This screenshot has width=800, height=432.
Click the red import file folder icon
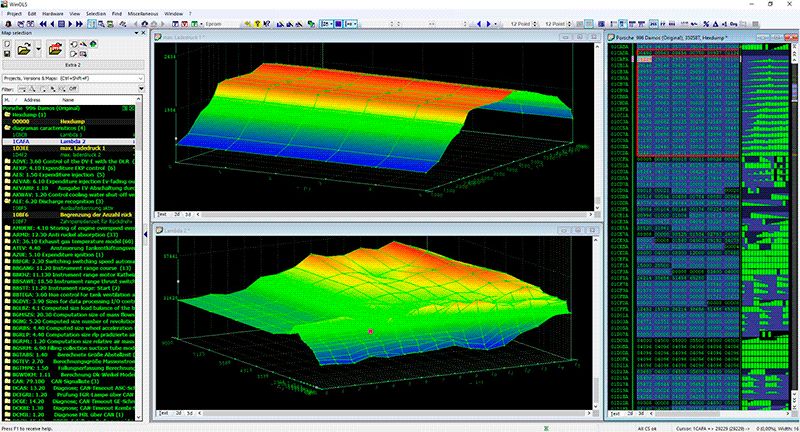pyautogui.click(x=57, y=47)
